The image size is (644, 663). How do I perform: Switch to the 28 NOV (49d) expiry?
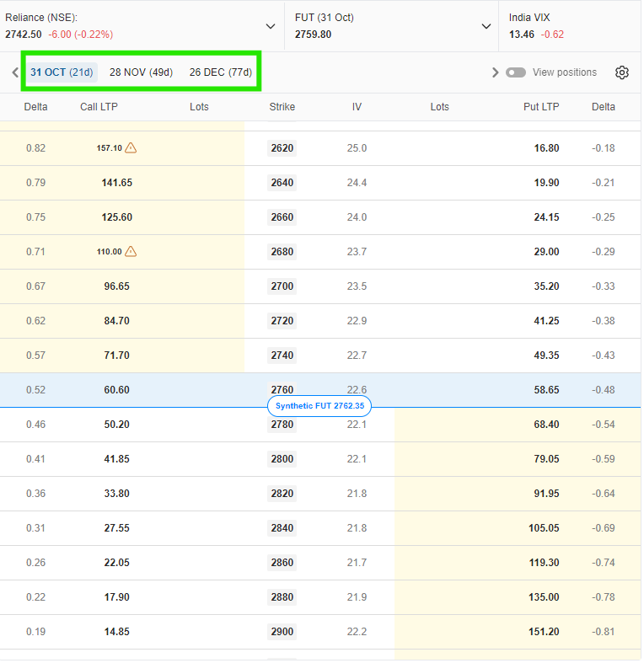142,72
